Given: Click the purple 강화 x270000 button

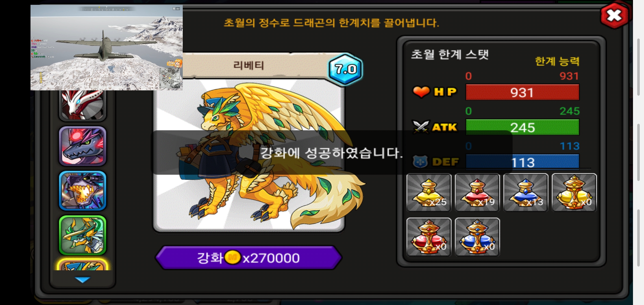Looking at the screenshot, I should click(x=249, y=258).
